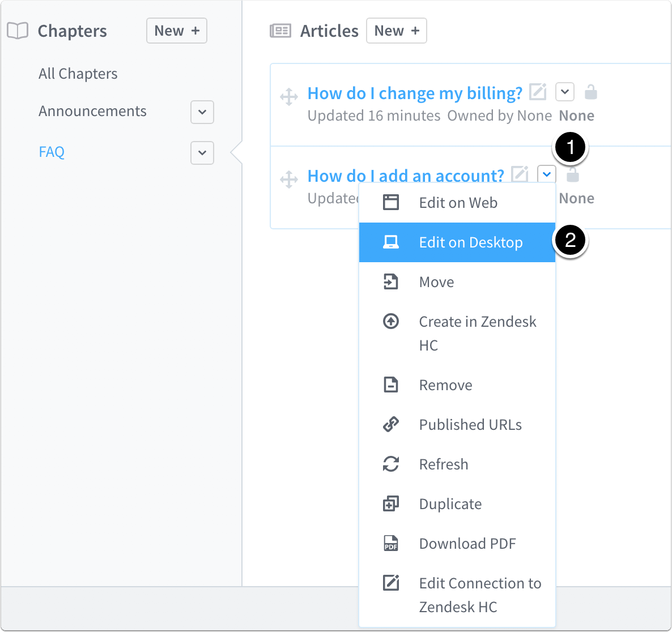
Task: Select Duplicate in the article menu
Action: pyautogui.click(x=457, y=504)
